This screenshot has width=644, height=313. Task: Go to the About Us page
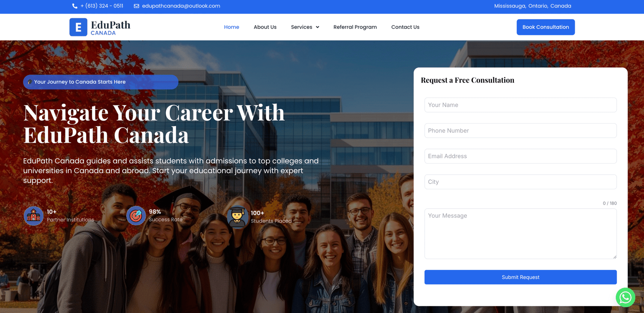265,27
